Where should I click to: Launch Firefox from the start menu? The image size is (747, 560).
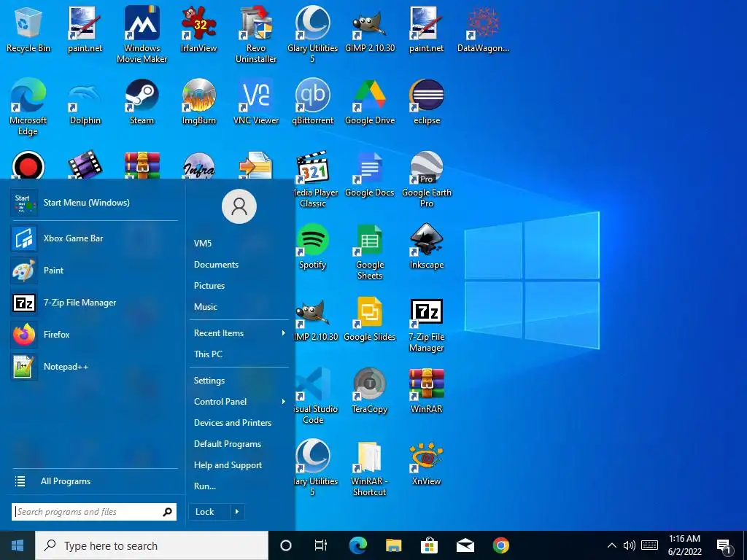[x=94, y=334]
